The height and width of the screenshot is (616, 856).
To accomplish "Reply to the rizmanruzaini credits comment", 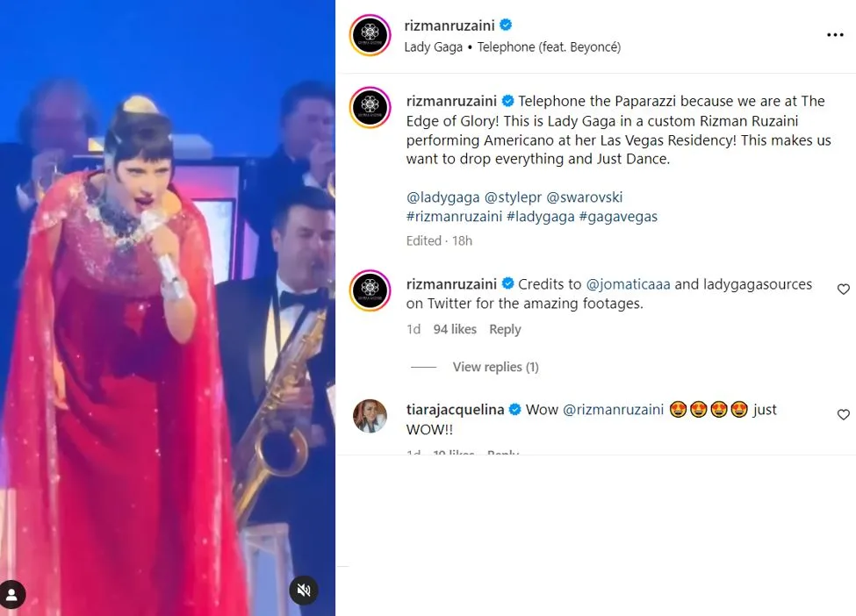I will [x=505, y=329].
